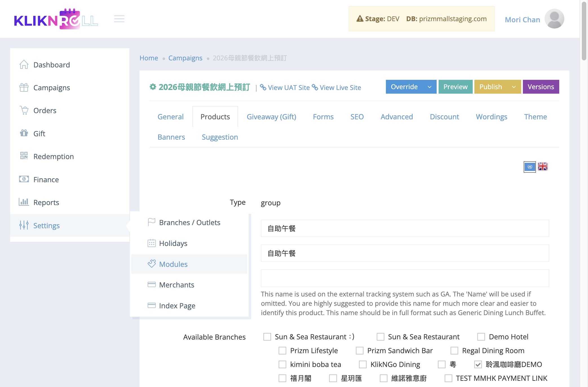Screen dimensions: 588x387
Task: Click the empty tracking name input field
Action: pos(405,278)
